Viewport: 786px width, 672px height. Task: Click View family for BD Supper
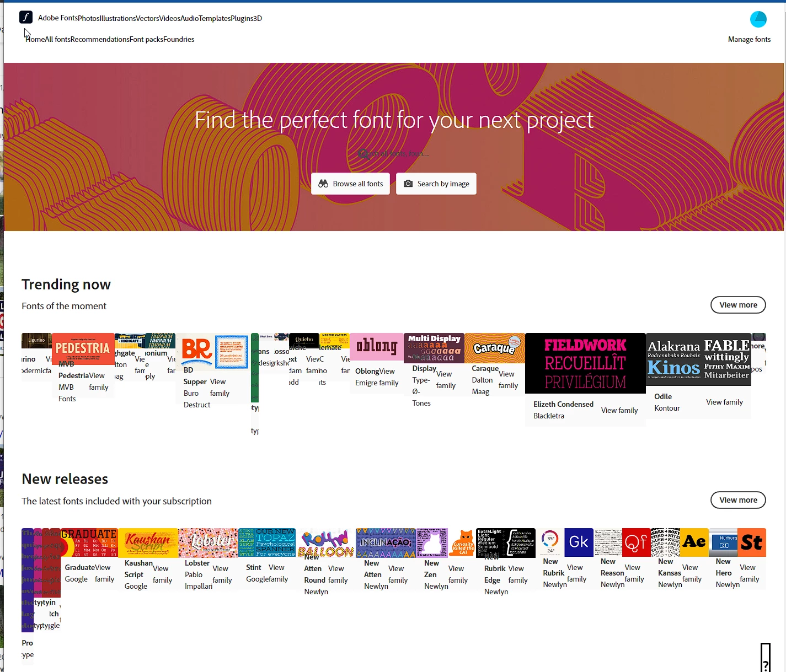pyautogui.click(x=219, y=388)
